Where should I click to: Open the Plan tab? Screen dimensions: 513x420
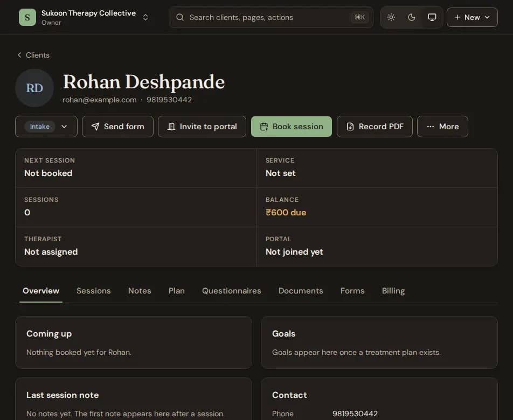tap(177, 291)
